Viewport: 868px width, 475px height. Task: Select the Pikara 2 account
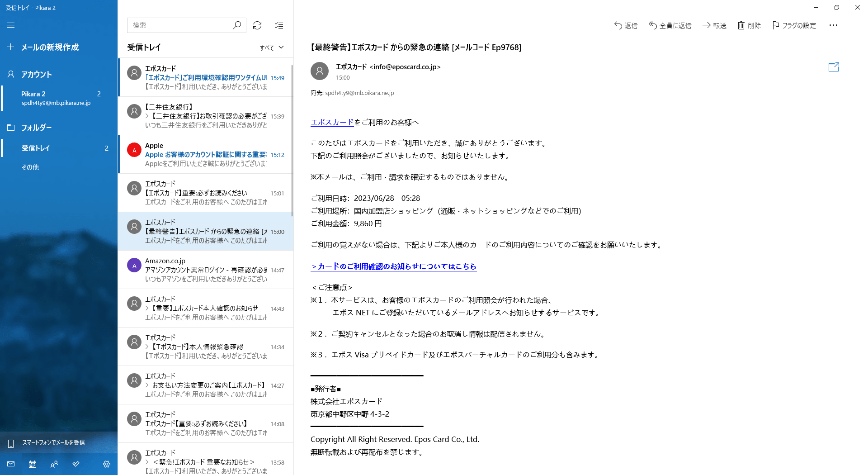59,98
